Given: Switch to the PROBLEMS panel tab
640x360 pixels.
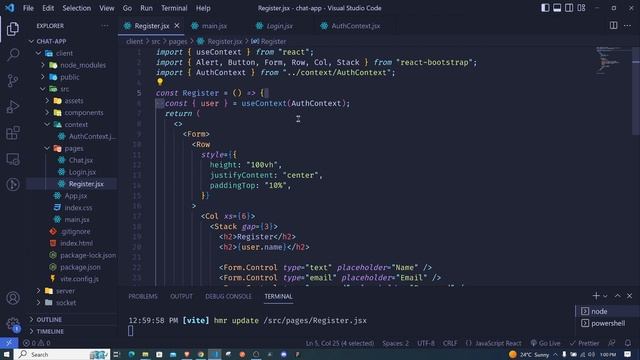Looking at the screenshot, I should [x=142, y=296].
